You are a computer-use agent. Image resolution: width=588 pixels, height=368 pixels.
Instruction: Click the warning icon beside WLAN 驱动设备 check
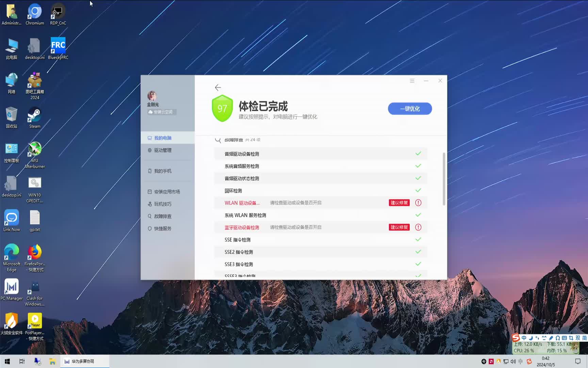pos(418,202)
